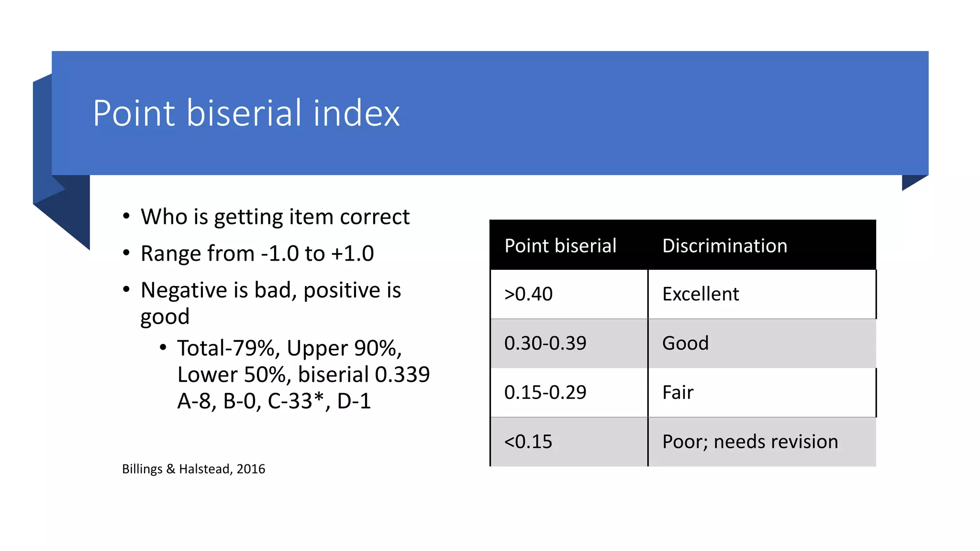Select the 'Point biserial' table header cell

click(x=569, y=245)
